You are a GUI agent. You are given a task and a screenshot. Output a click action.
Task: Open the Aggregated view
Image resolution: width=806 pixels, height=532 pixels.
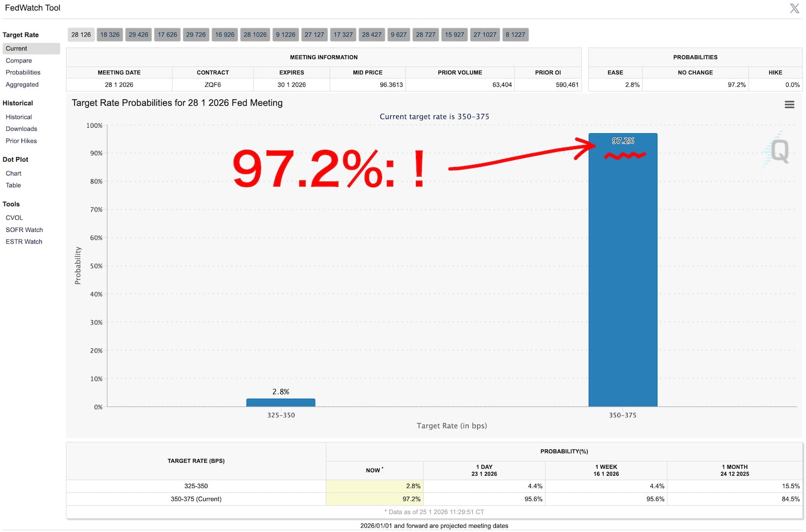(22, 85)
